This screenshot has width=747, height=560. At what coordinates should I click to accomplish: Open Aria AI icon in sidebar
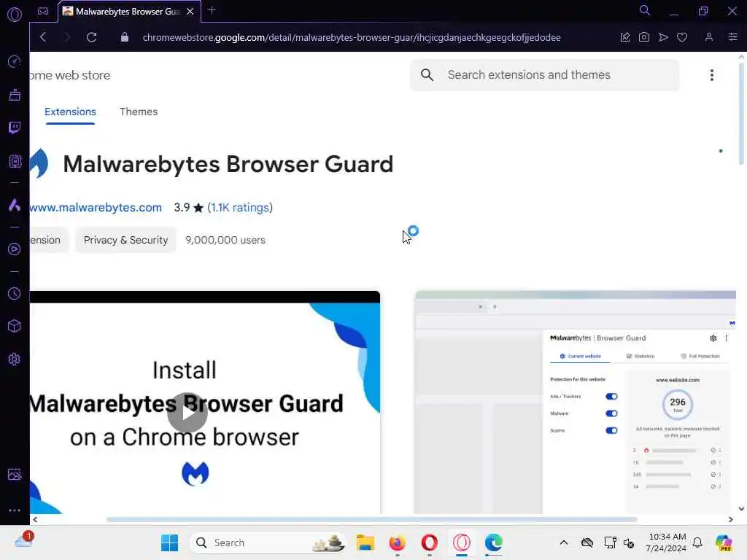[x=15, y=205]
